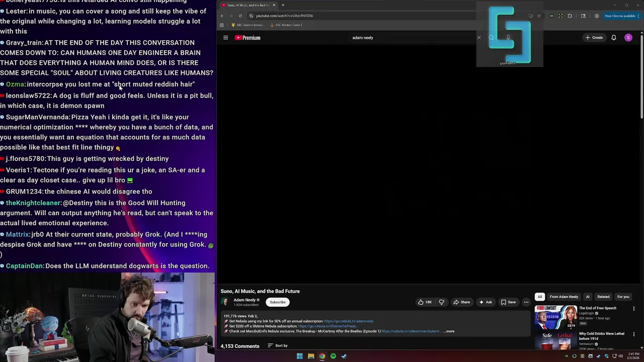Dislike the video
This screenshot has height=362, width=644.
(441, 302)
